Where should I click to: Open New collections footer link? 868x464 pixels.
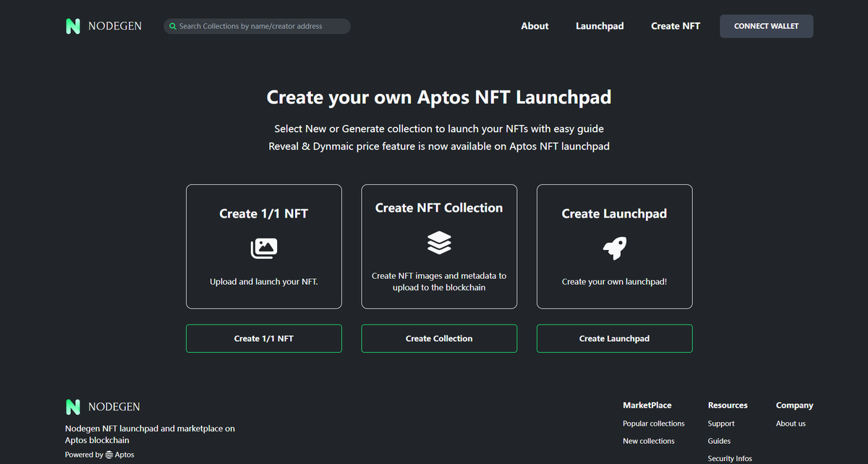(x=649, y=441)
